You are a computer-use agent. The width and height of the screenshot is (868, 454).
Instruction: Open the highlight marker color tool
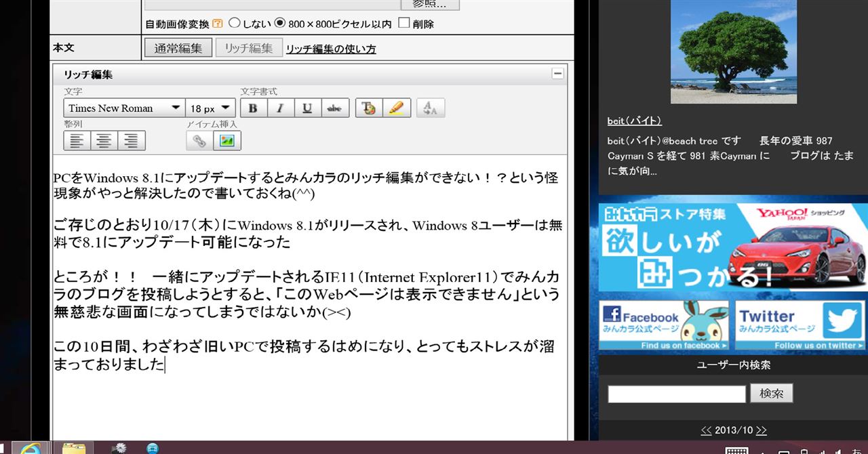[397, 108]
